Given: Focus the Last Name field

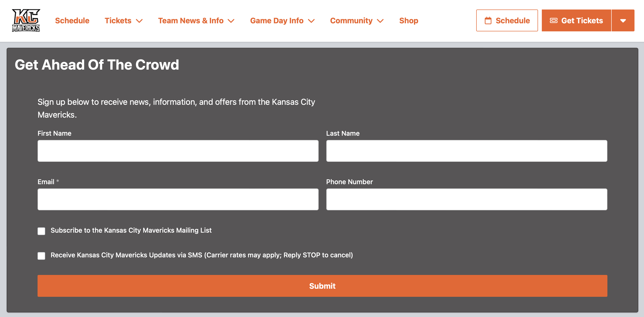Looking at the screenshot, I should [467, 151].
